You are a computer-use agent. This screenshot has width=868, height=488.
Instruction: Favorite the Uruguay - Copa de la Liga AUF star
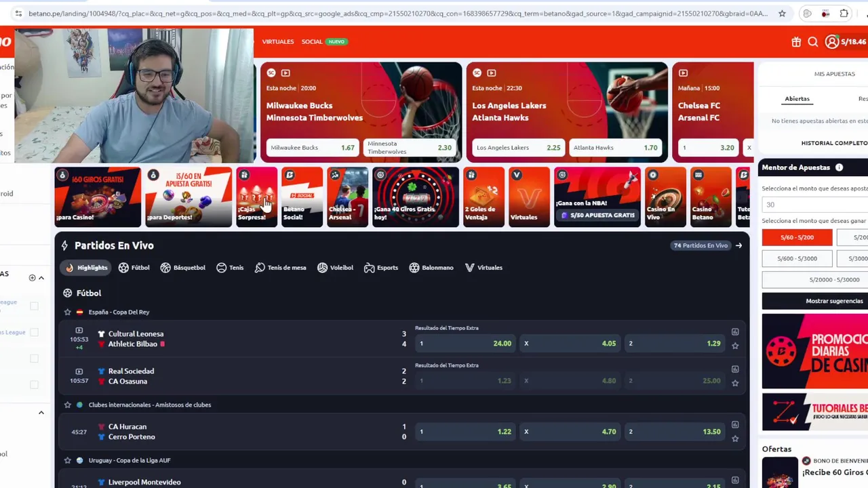[67, 460]
